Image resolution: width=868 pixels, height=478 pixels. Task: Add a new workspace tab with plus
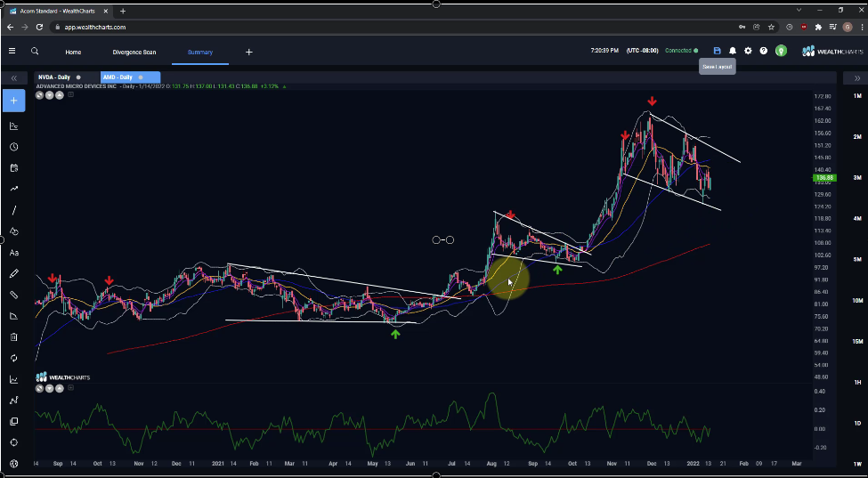249,52
